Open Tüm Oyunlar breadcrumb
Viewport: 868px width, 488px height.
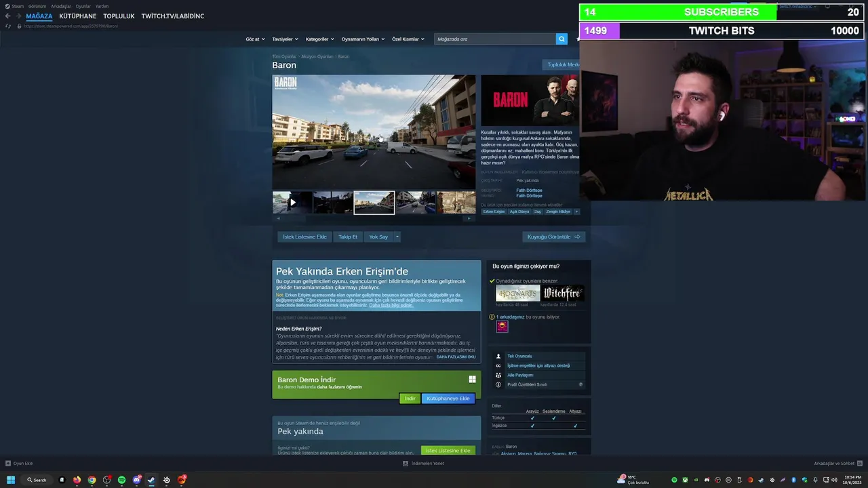click(284, 56)
